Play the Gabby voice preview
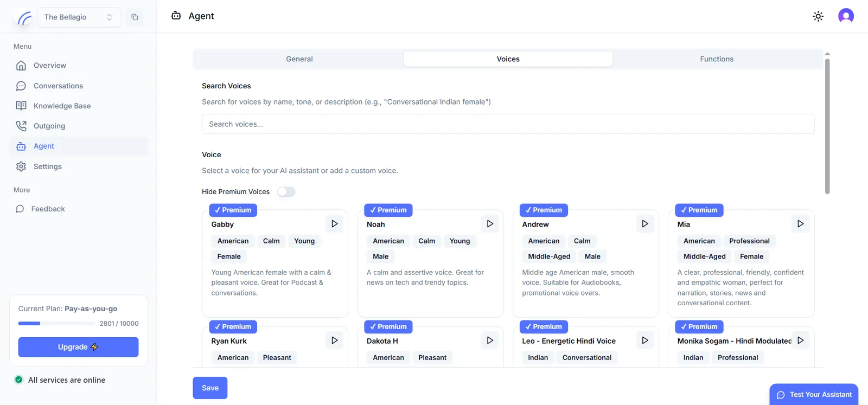Screen dimensions: 868x405 tap(334, 224)
